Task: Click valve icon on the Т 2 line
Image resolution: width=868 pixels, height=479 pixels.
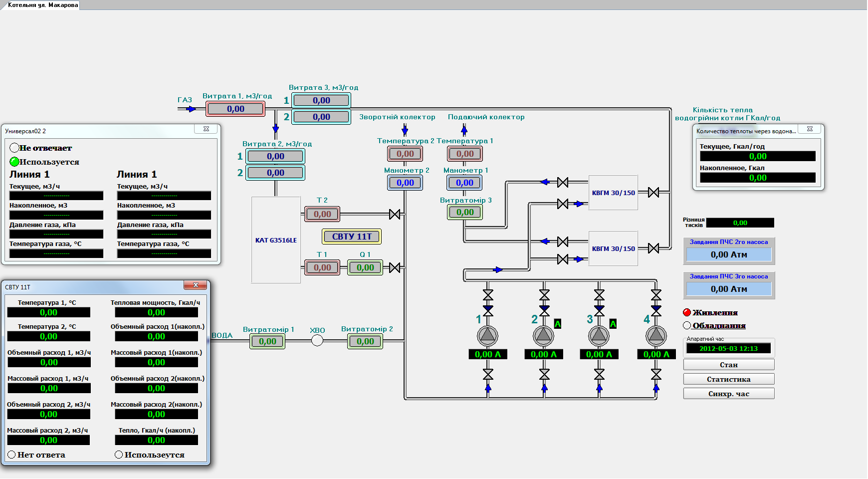Action: pos(395,214)
